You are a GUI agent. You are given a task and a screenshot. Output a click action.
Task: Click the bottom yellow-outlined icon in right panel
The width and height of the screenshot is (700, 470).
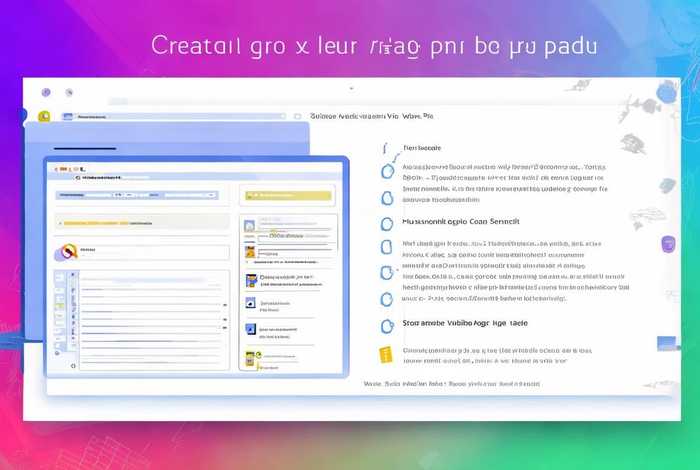250,358
